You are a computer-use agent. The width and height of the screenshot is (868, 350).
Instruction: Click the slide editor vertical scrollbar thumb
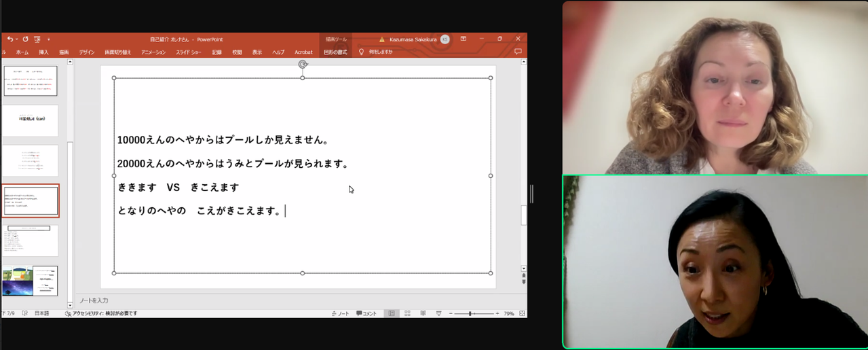click(524, 215)
